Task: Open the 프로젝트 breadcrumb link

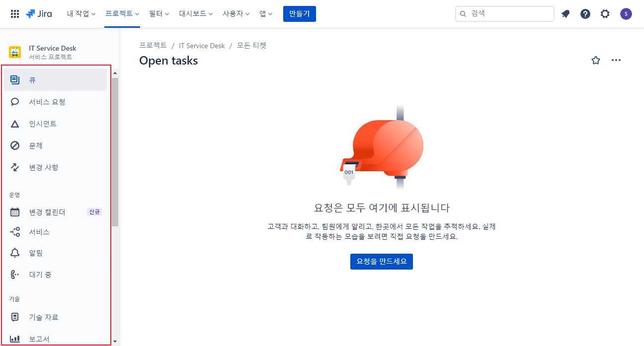Action: click(153, 46)
